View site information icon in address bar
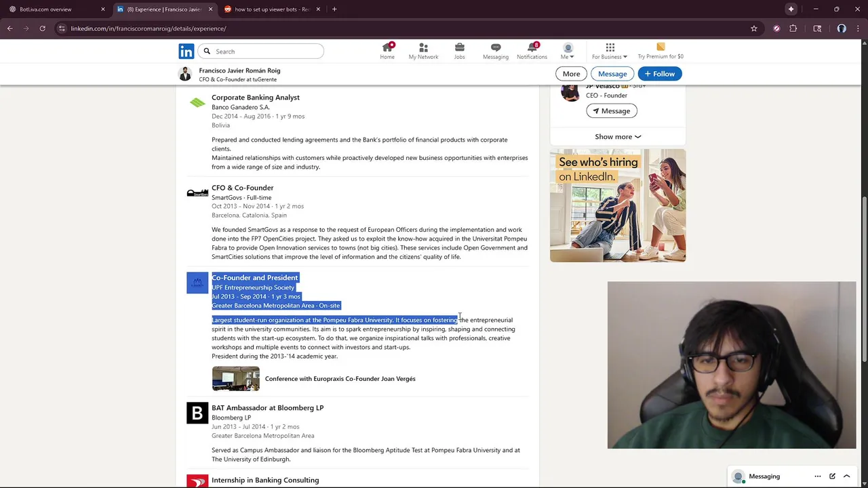The image size is (868, 488). tap(62, 28)
